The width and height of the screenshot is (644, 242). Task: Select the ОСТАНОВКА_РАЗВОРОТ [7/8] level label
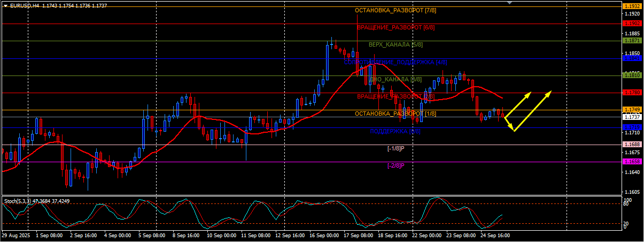click(x=395, y=11)
